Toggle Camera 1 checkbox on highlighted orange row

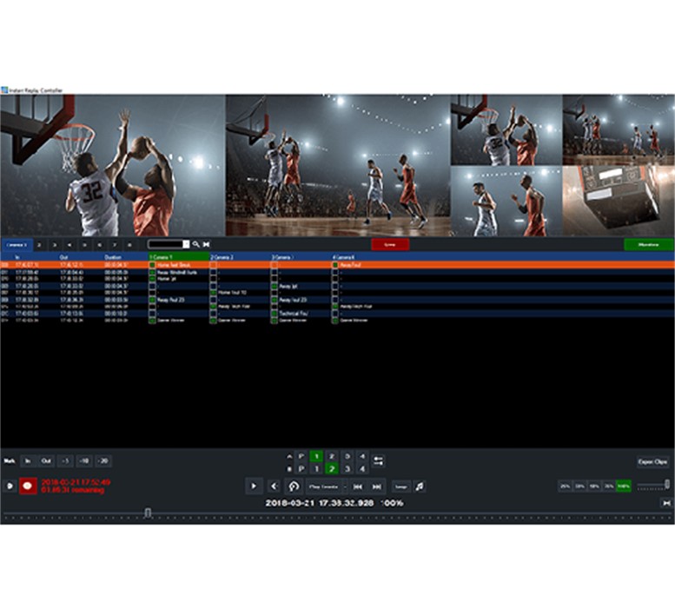tap(152, 264)
